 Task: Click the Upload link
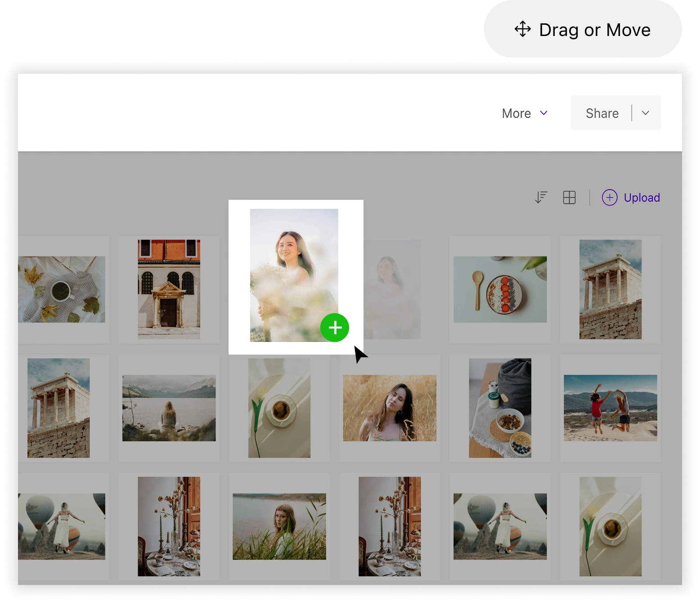click(x=642, y=198)
